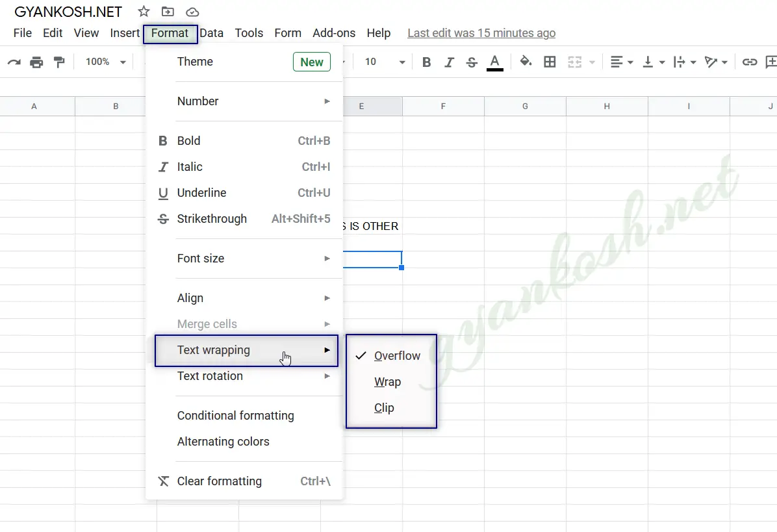This screenshot has width=777, height=532.
Task: Open the Add-ons menu
Action: (x=334, y=33)
